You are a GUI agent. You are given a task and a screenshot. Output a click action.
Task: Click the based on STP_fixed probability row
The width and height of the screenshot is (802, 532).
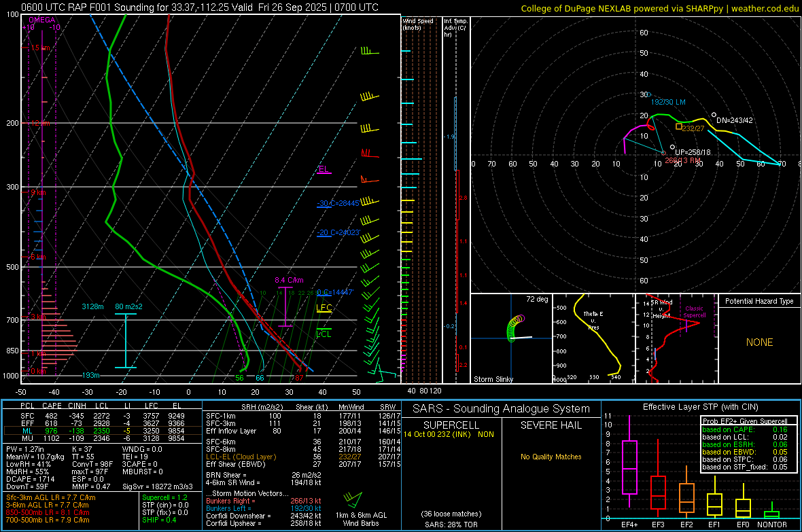point(745,467)
